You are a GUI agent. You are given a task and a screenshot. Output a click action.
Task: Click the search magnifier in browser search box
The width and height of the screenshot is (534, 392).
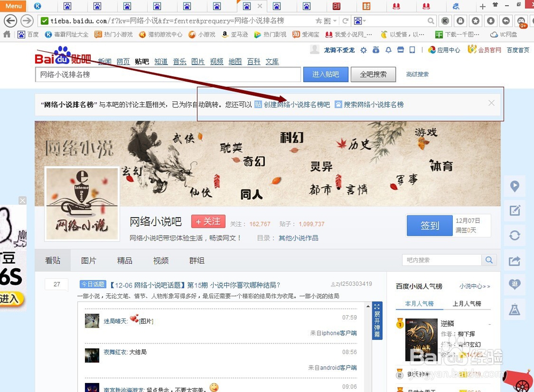coord(431,21)
